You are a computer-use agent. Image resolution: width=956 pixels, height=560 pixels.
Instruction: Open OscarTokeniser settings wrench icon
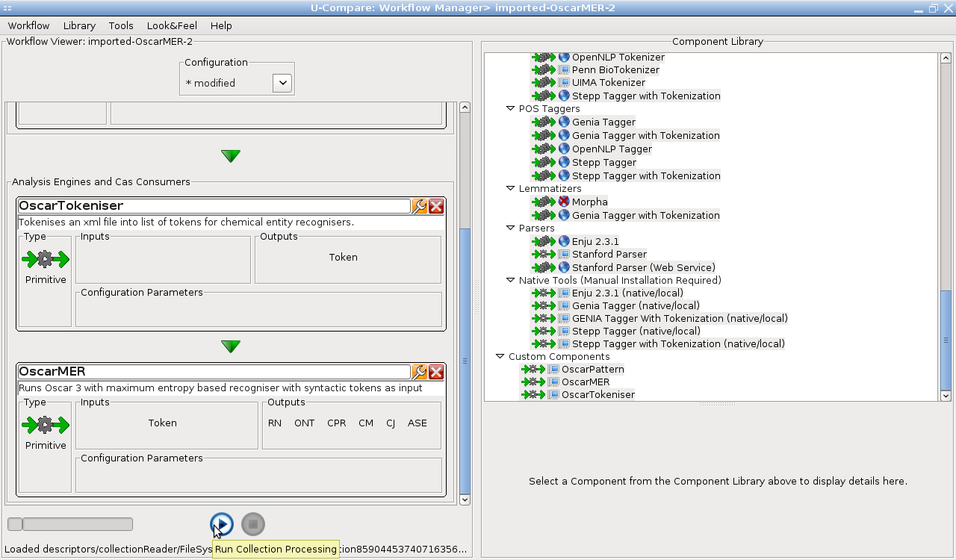tap(420, 206)
